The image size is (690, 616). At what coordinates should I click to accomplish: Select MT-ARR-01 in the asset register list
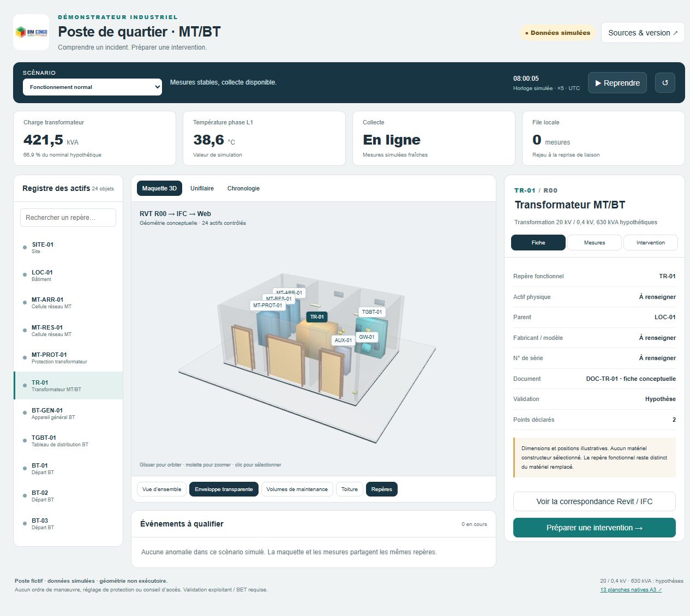(x=68, y=303)
